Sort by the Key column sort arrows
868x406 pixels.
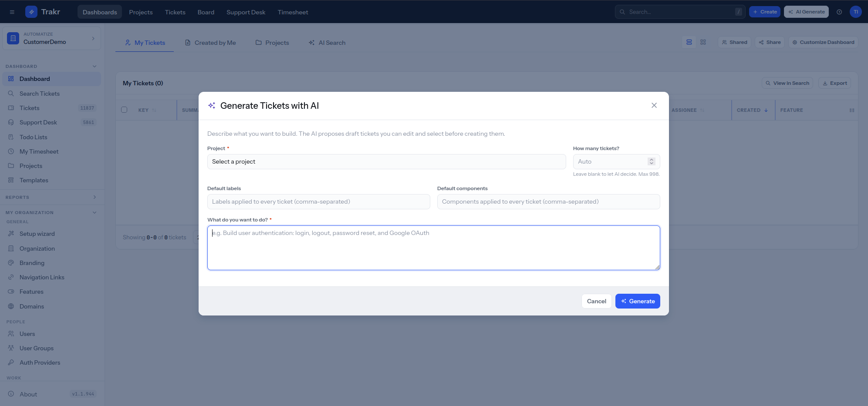(x=154, y=110)
